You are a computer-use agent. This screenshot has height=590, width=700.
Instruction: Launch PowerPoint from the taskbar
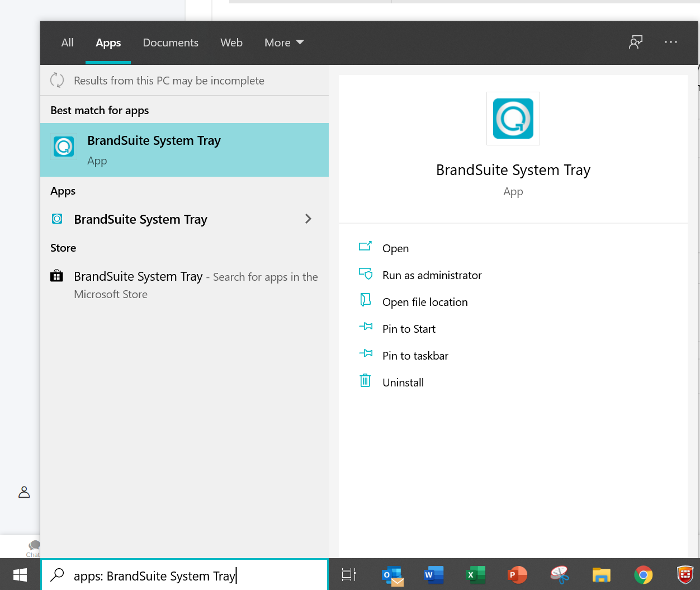pyautogui.click(x=517, y=575)
